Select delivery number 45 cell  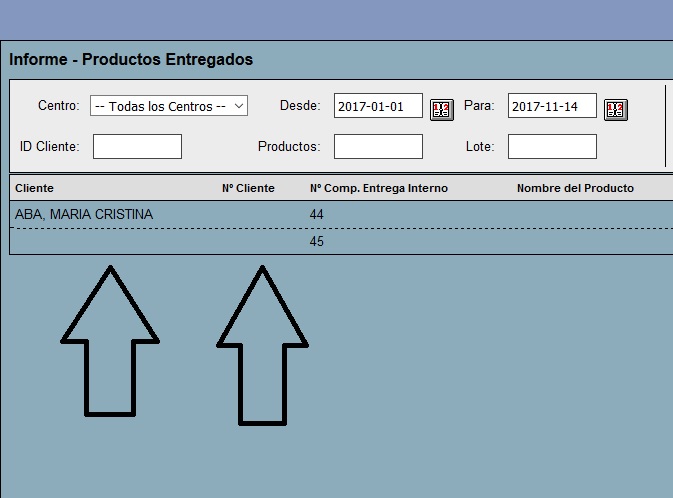point(316,241)
